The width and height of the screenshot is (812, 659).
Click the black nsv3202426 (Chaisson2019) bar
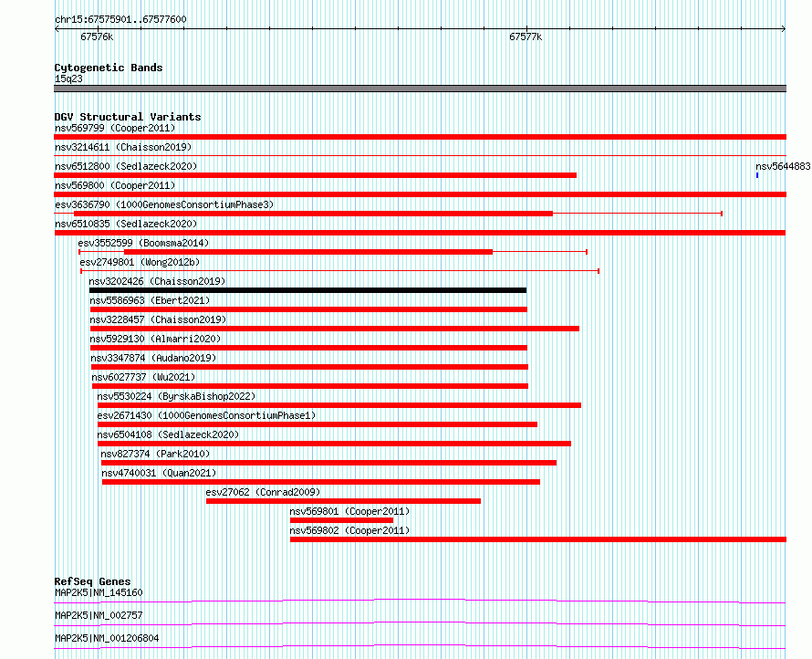307,290
